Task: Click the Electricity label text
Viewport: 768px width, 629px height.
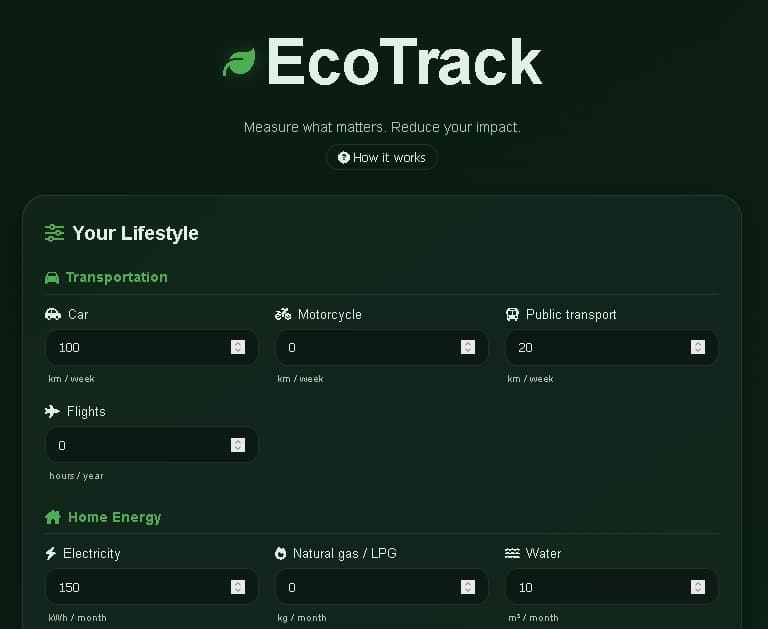Action: point(92,554)
